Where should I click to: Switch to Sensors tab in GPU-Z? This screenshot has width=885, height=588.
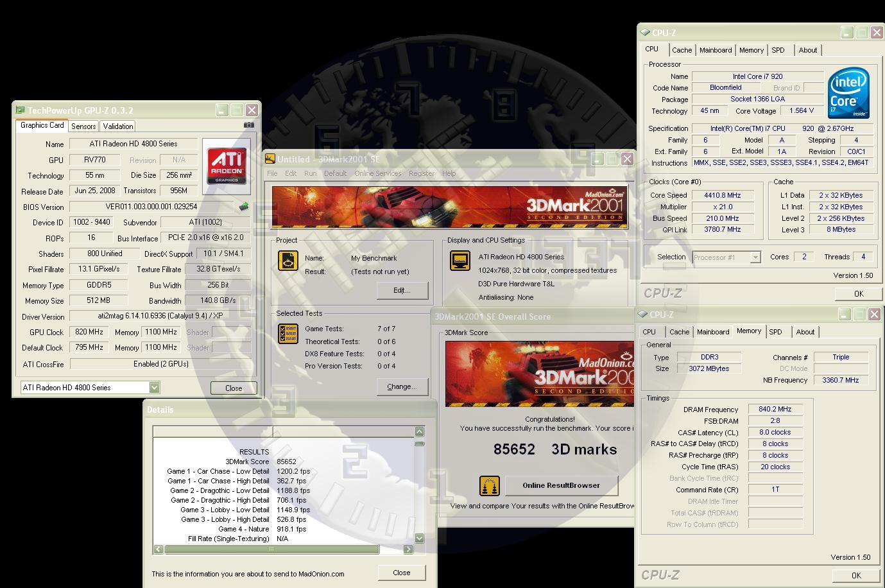pyautogui.click(x=83, y=126)
